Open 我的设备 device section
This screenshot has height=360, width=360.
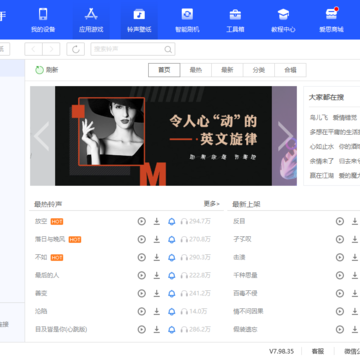(43, 20)
